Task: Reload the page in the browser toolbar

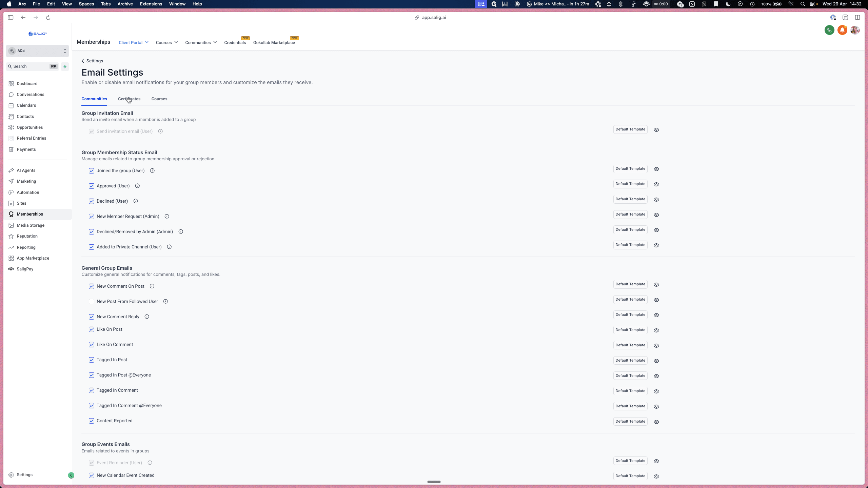Action: (48, 17)
